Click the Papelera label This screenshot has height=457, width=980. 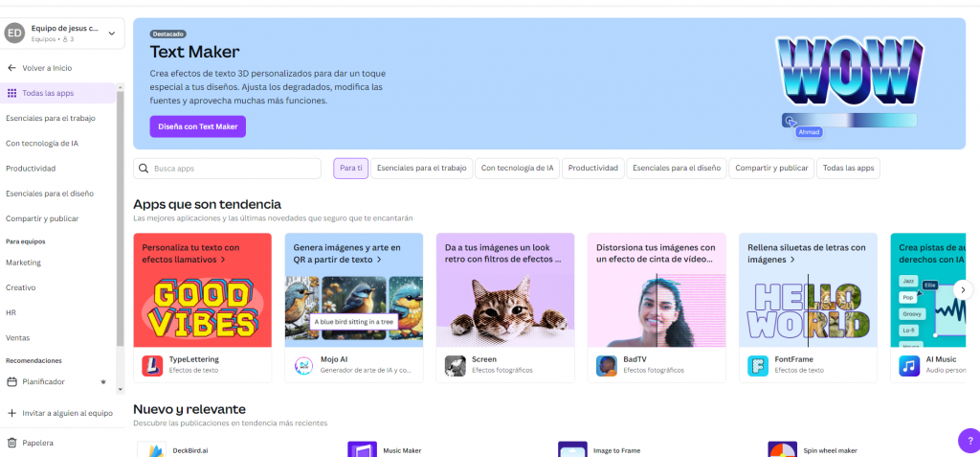pyautogui.click(x=37, y=443)
